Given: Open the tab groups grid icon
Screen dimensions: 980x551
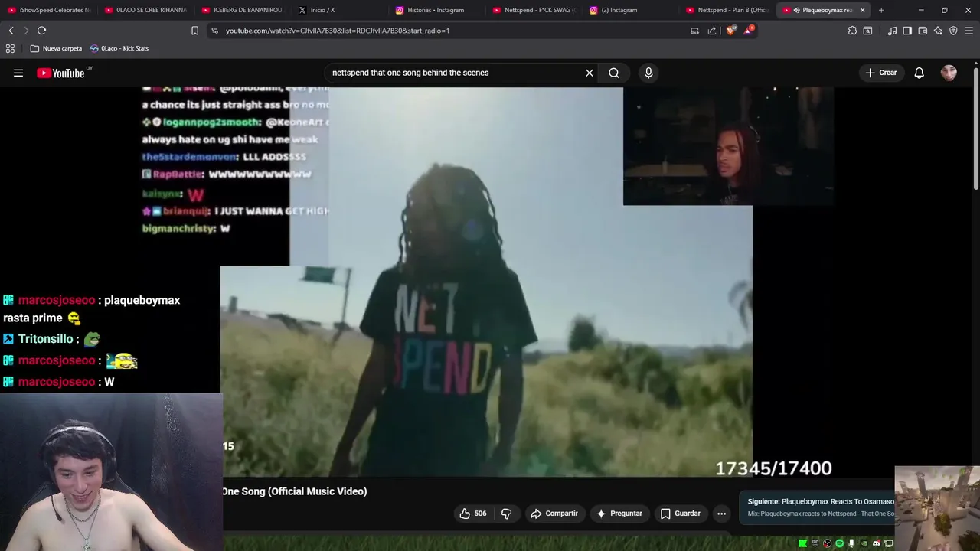Looking at the screenshot, I should (10, 48).
